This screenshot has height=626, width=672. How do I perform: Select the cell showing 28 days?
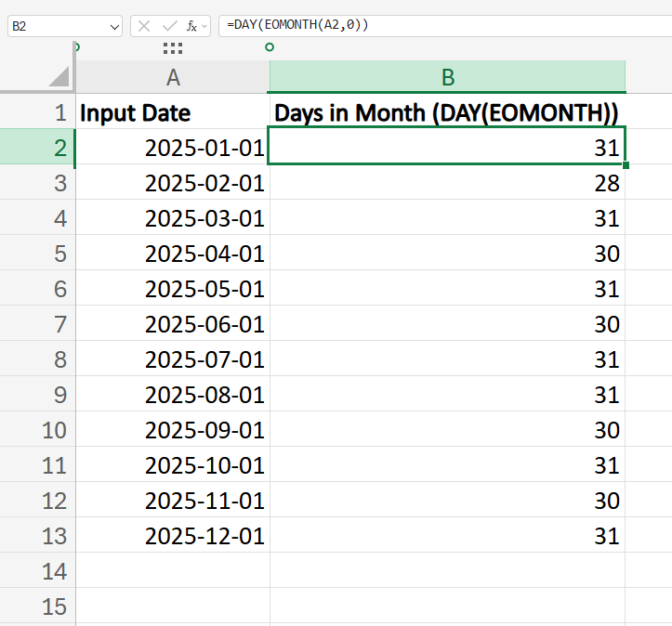(447, 183)
